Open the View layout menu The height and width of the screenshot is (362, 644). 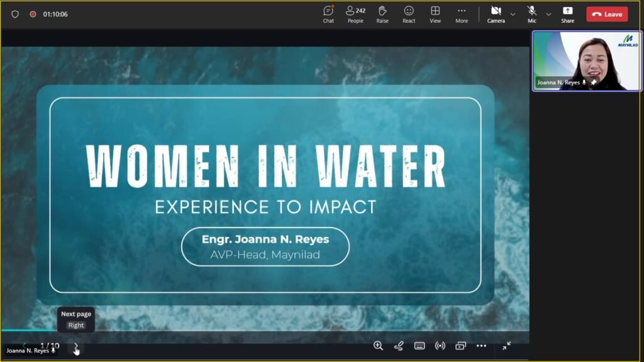click(435, 14)
